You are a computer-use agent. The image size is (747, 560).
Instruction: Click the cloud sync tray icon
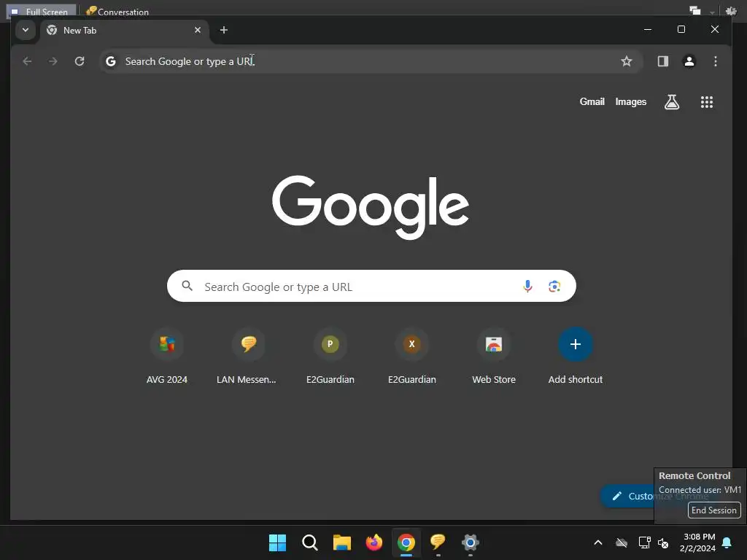(622, 542)
